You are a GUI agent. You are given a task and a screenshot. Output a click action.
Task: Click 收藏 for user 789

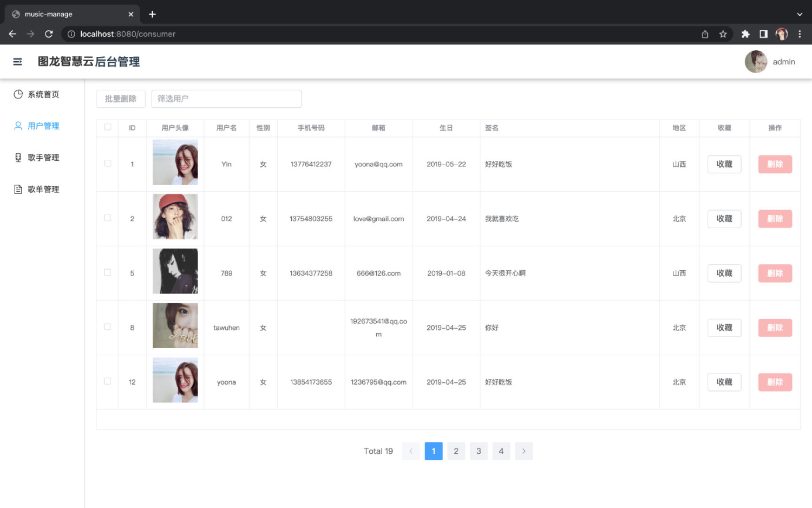(x=724, y=273)
